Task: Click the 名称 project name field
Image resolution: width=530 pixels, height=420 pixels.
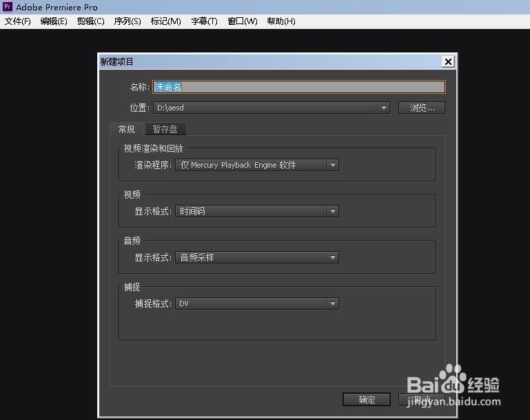Action: point(299,87)
